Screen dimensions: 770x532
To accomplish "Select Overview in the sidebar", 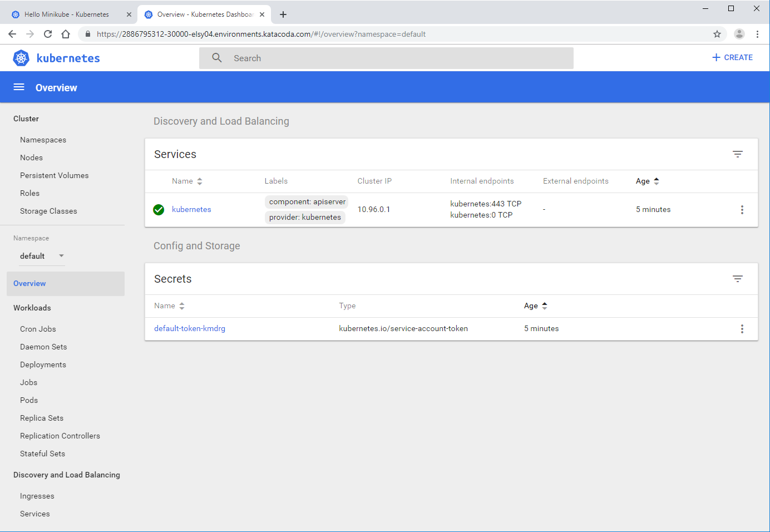I will [66, 283].
